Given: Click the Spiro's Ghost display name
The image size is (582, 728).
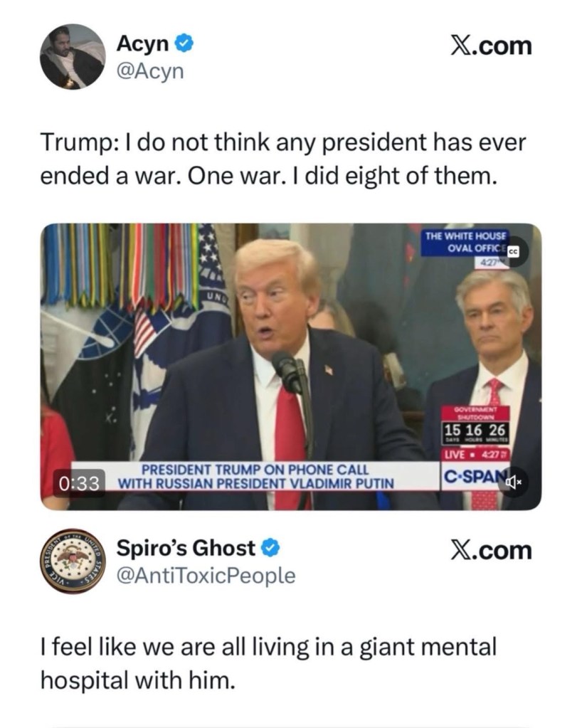Looking at the screenshot, I should point(186,549).
